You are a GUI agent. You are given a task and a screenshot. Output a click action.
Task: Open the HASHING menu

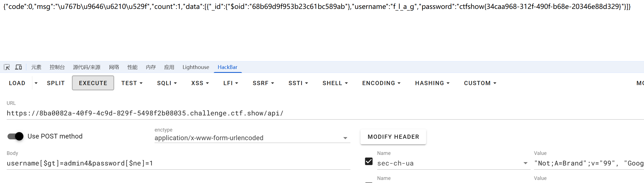(x=432, y=83)
